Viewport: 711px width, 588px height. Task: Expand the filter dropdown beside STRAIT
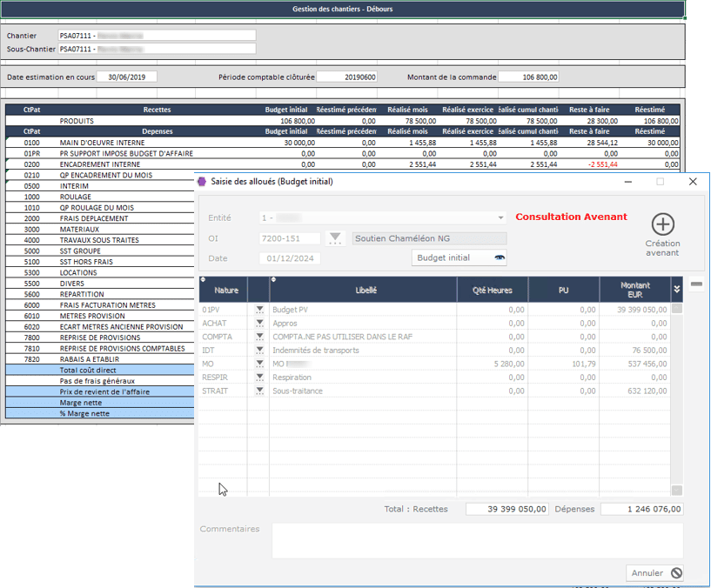pyautogui.click(x=258, y=391)
